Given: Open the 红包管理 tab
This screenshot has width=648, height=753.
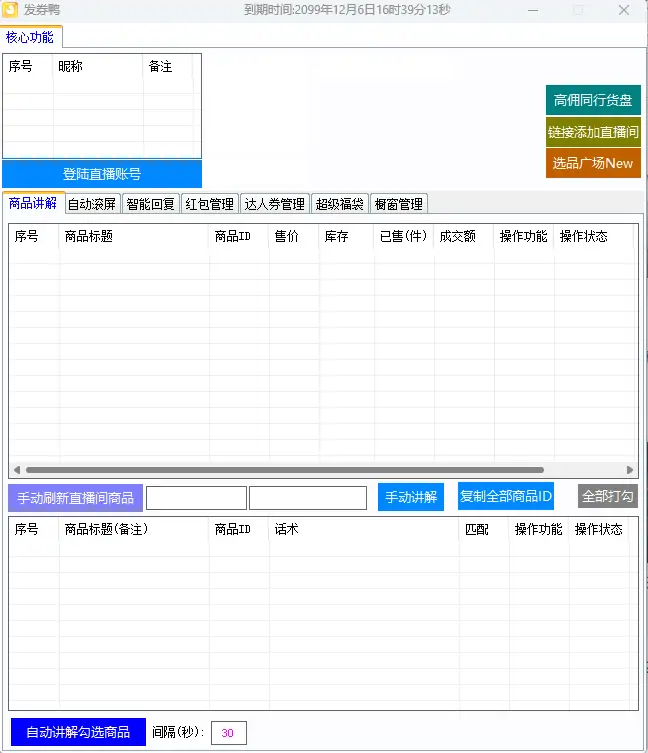Looking at the screenshot, I should 209,204.
